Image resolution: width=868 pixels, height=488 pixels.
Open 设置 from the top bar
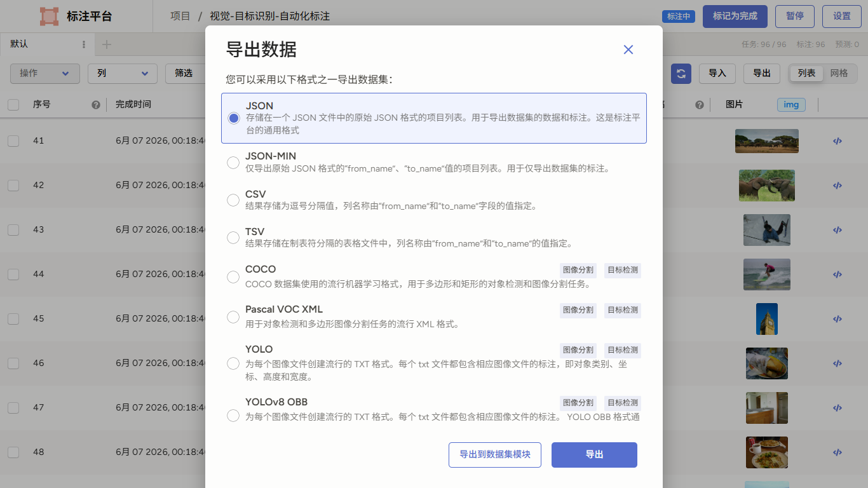pos(842,16)
